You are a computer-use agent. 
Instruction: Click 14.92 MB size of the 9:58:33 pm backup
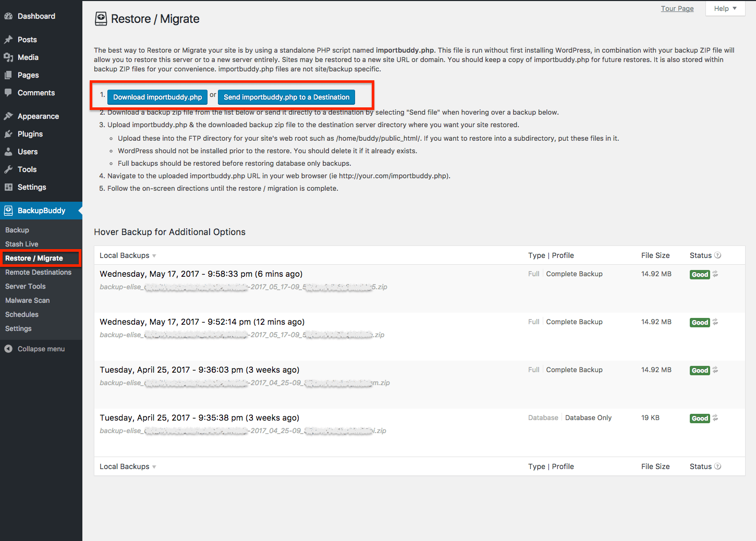tap(656, 274)
